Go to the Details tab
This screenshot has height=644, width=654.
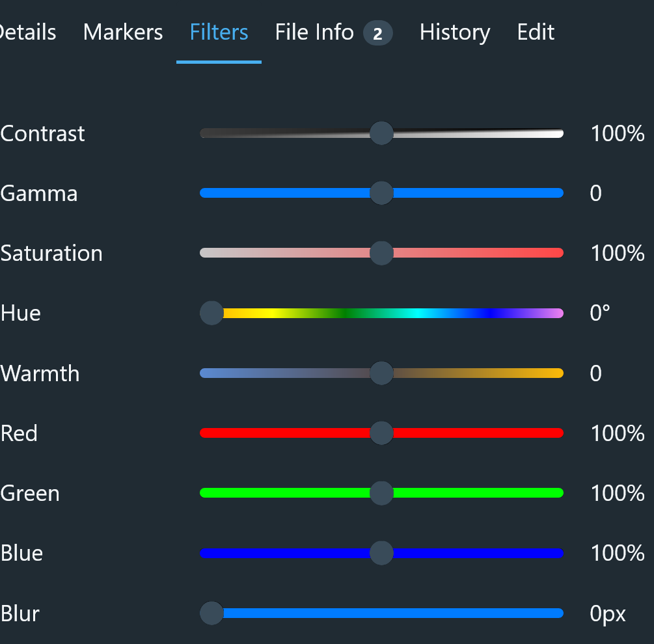(x=27, y=32)
